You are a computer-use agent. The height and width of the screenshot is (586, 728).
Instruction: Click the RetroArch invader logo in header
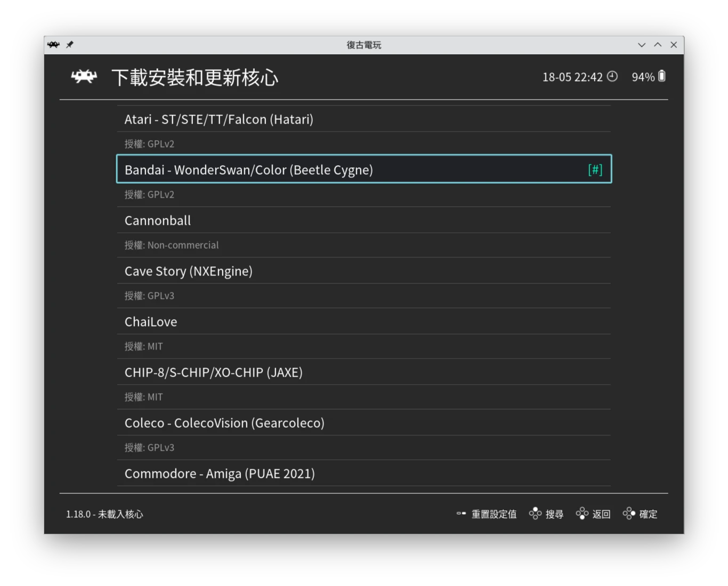click(84, 77)
